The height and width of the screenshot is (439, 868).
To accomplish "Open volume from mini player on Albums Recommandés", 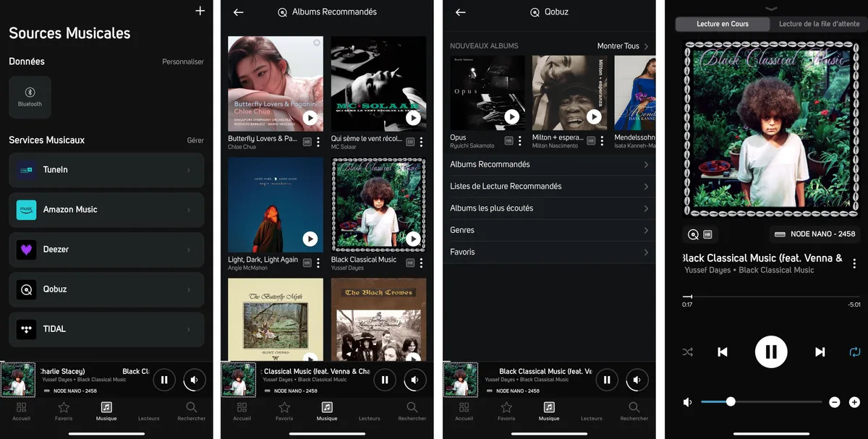I will click(414, 380).
